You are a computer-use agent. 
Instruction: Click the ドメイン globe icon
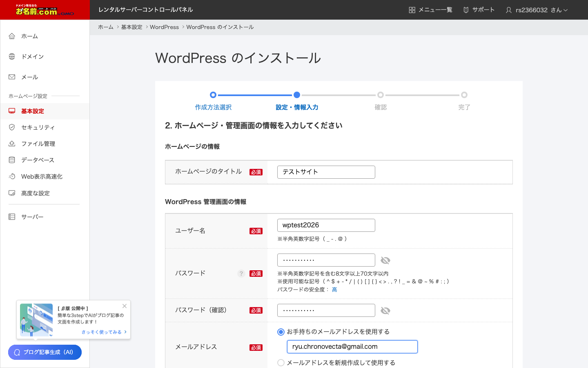pos(12,56)
